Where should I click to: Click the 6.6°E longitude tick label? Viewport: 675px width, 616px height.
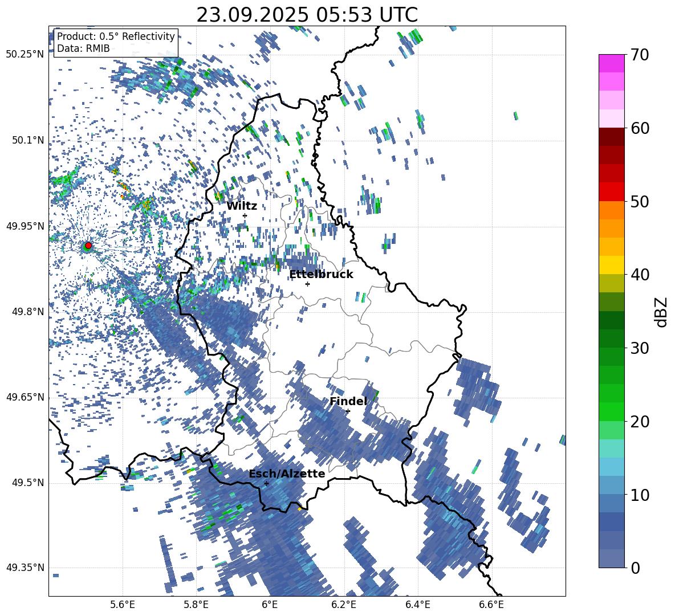(x=491, y=605)
